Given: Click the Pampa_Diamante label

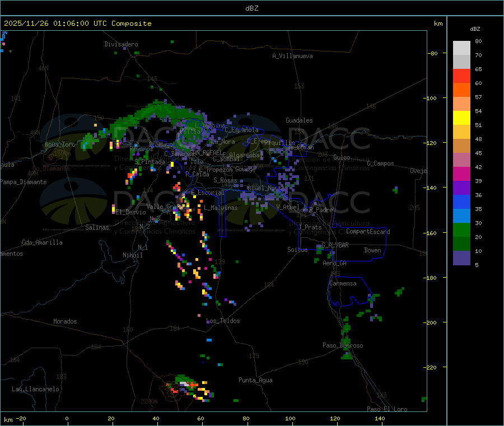Looking at the screenshot, I should (x=24, y=182).
